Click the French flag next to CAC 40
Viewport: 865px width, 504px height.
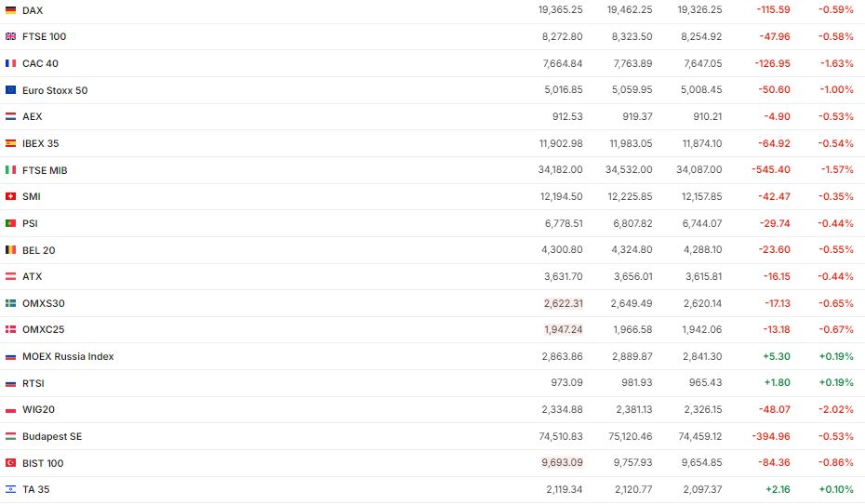10,63
